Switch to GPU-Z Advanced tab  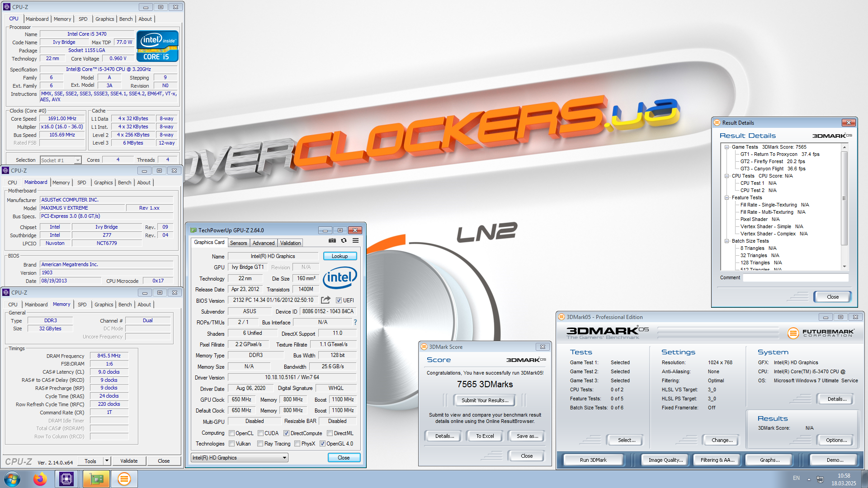point(264,243)
